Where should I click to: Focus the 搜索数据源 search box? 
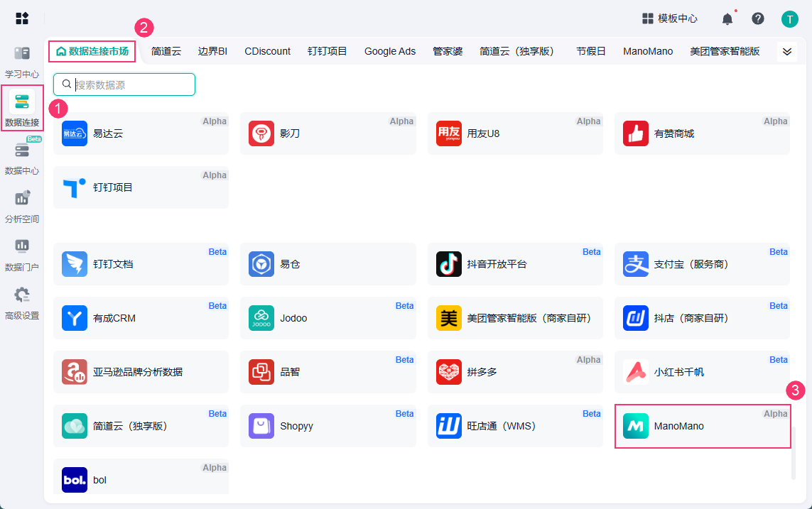click(x=124, y=84)
